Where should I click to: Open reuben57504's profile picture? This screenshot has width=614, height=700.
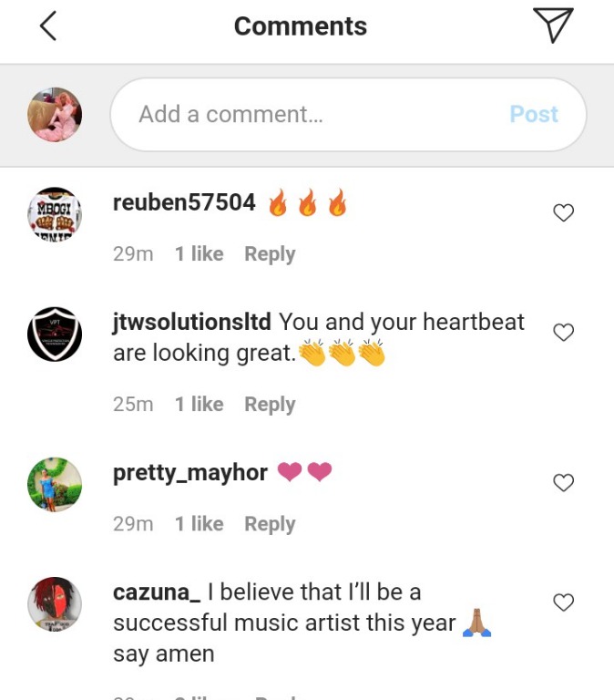[x=55, y=214]
